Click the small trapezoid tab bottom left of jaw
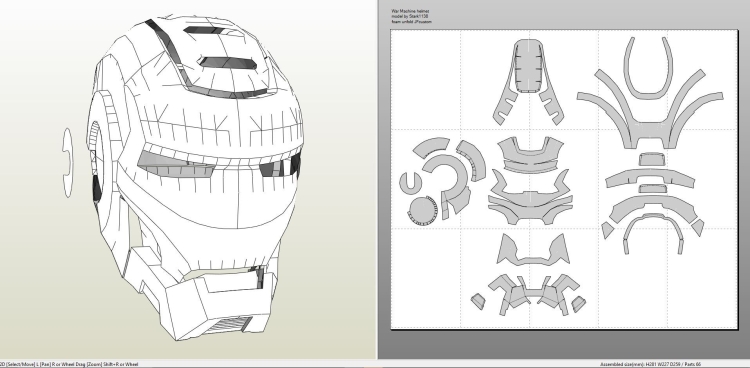Screen dimensions: 750x368 [478, 301]
